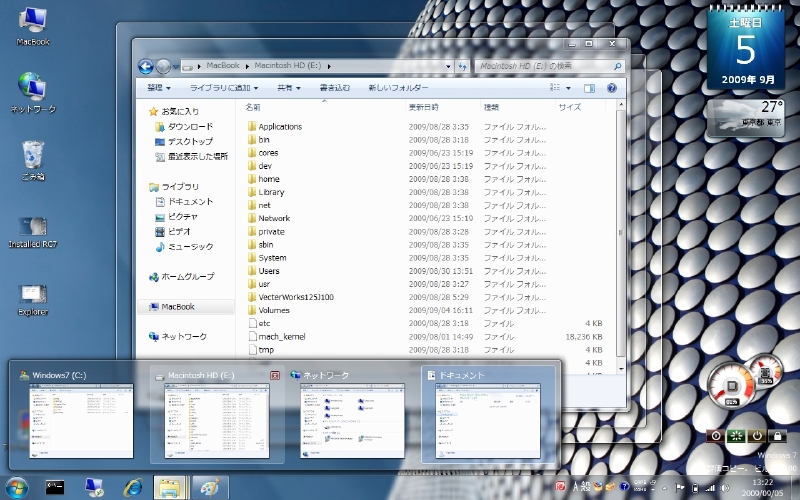The height and width of the screenshot is (500, 800).
Task: Open the Explorer desktop shortcut icon
Action: (33, 301)
